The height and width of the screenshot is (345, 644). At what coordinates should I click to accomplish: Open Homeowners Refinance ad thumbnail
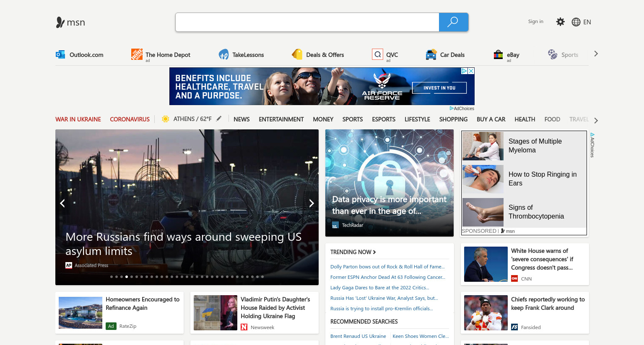80,313
